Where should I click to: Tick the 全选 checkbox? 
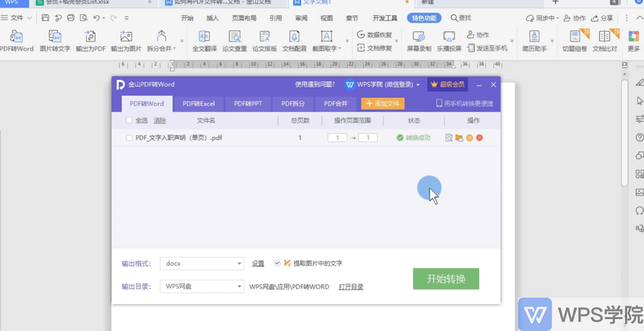click(130, 120)
